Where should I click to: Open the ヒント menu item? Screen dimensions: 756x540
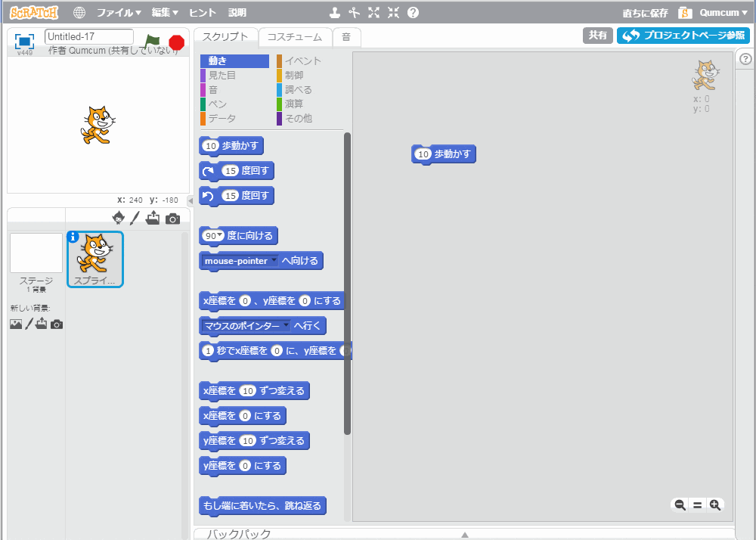click(x=203, y=13)
